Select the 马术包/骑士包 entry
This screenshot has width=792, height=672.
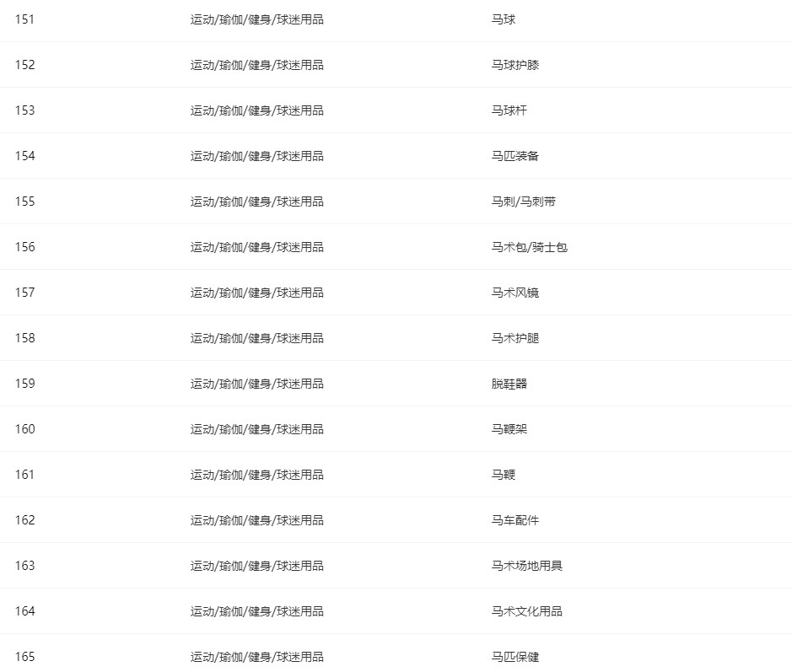coord(530,247)
